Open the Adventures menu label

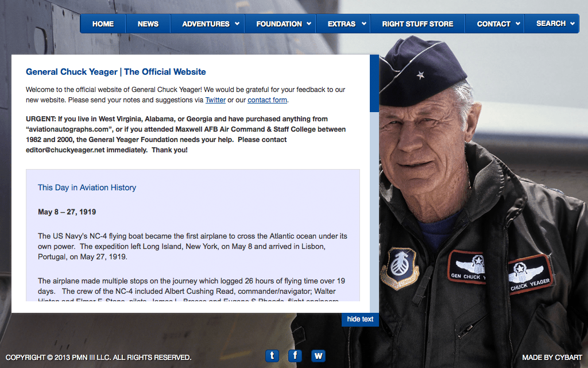pyautogui.click(x=206, y=24)
